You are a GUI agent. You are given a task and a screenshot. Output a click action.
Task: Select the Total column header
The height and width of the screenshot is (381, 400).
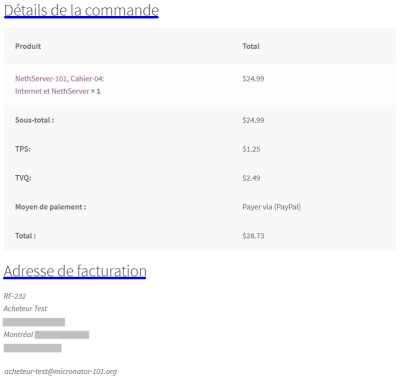click(251, 46)
